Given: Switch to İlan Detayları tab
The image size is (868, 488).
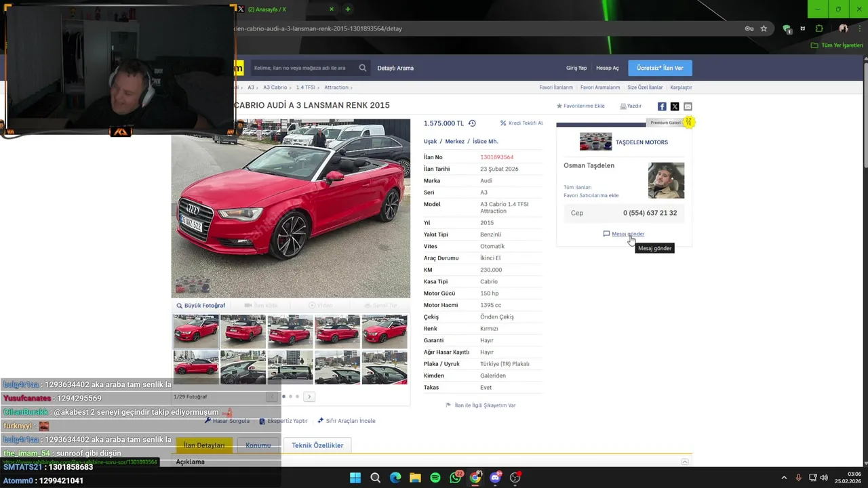Looking at the screenshot, I should (203, 445).
